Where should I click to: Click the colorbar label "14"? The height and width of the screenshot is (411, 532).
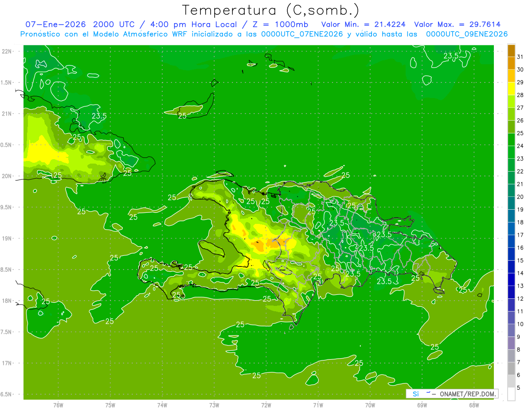[x=520, y=273]
